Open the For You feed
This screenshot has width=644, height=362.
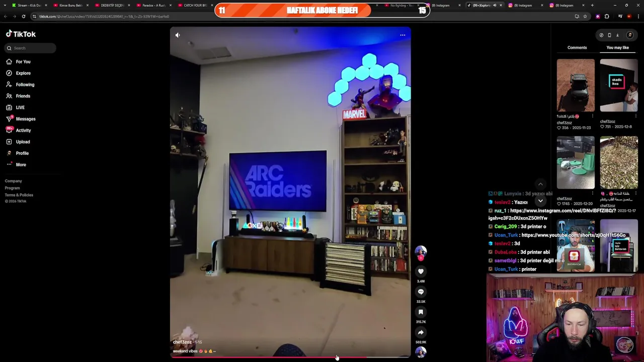[23, 62]
